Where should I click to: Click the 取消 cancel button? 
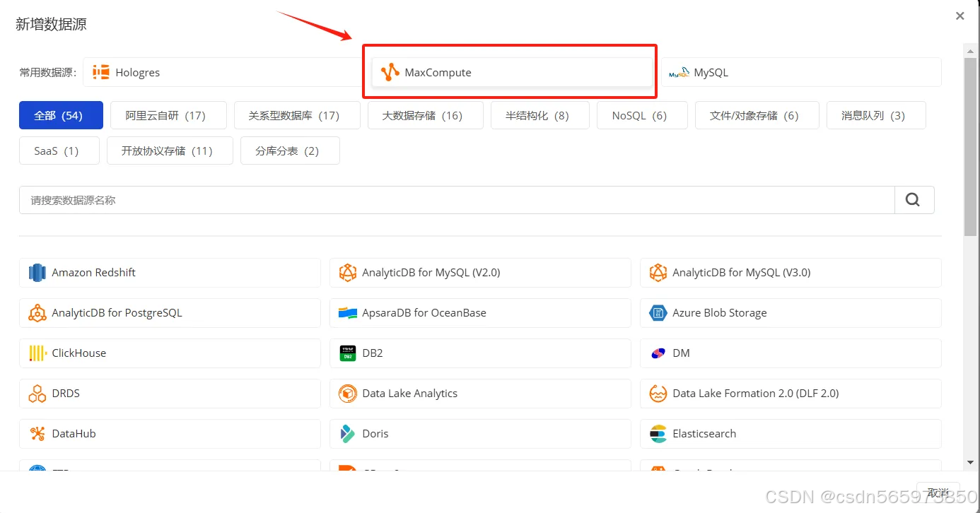938,493
